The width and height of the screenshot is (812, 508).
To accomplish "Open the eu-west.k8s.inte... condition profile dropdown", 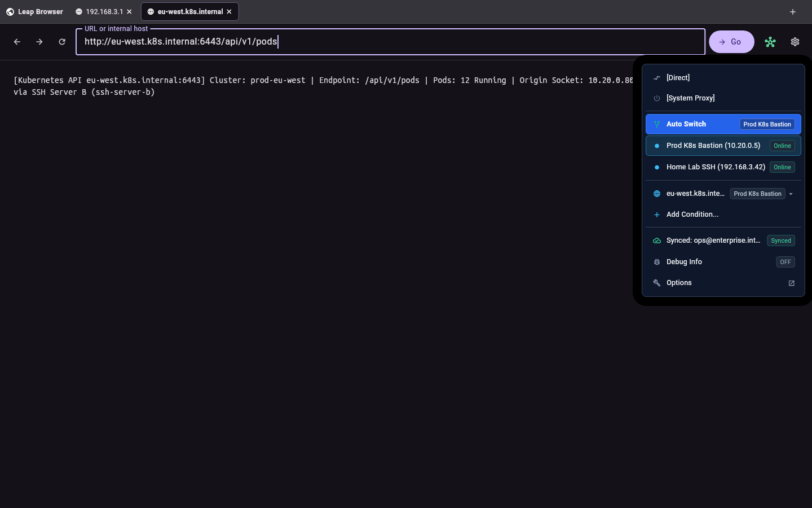I will click(762, 194).
